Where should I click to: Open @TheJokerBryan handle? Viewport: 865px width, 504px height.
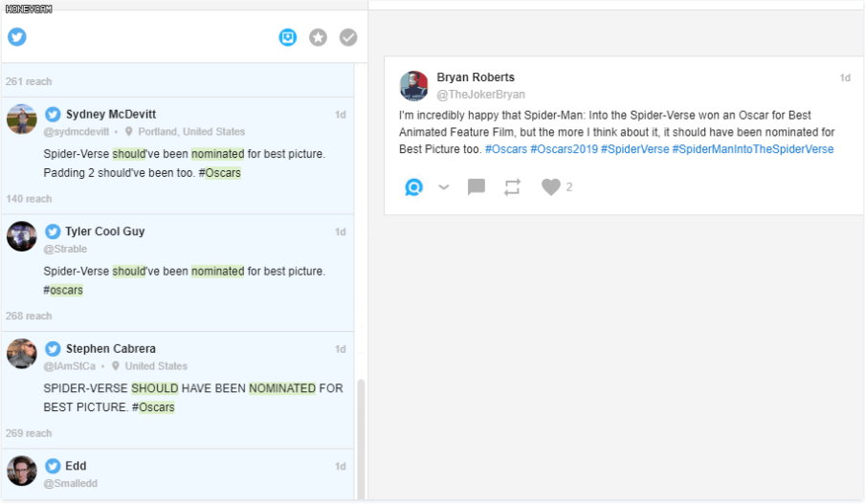pyautogui.click(x=480, y=95)
